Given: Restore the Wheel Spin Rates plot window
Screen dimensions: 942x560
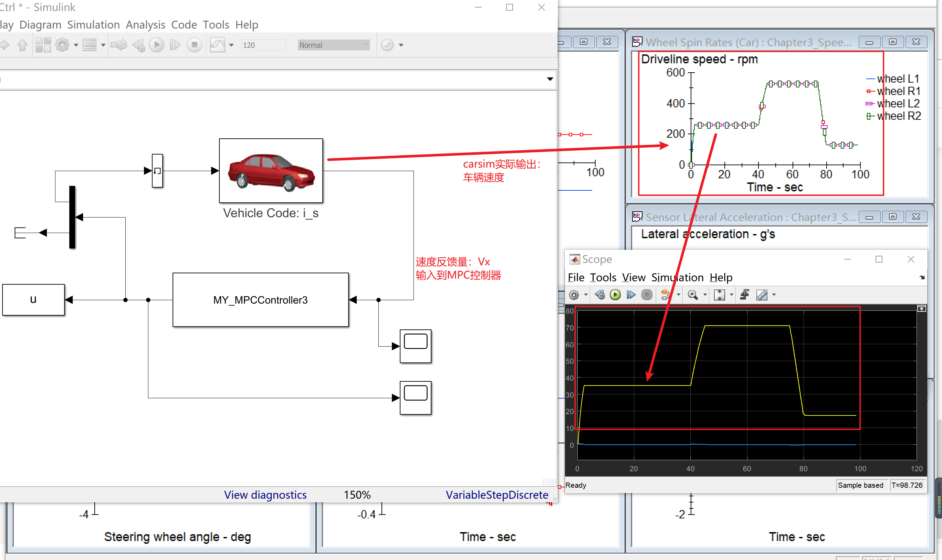Looking at the screenshot, I should click(x=892, y=42).
